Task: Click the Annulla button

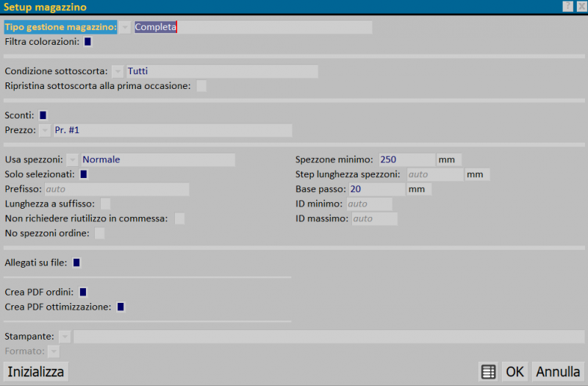Action: [x=558, y=371]
